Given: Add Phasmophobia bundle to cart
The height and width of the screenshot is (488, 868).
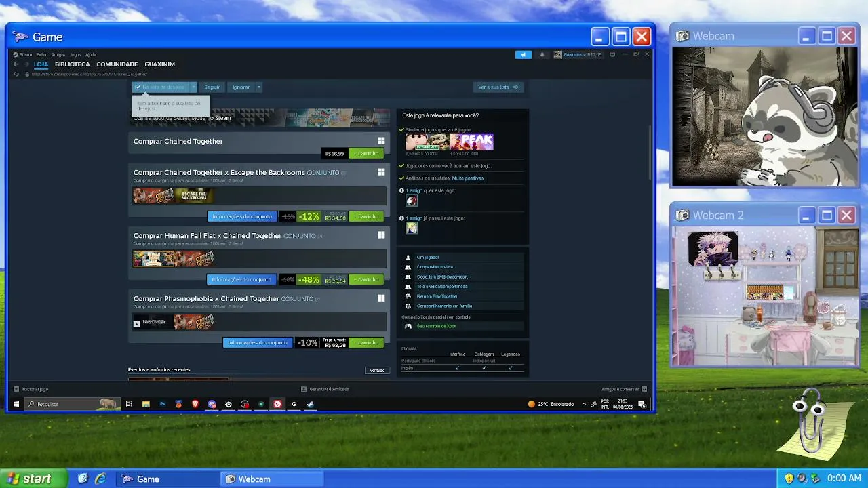Looking at the screenshot, I should tap(366, 342).
